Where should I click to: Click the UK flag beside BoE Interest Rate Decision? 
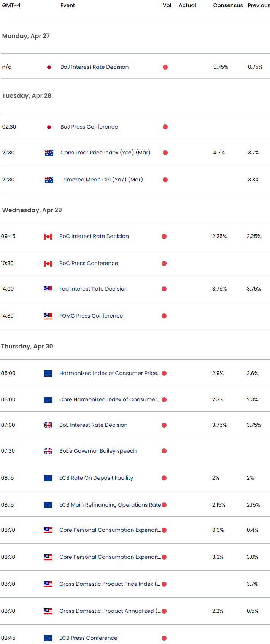click(x=48, y=425)
